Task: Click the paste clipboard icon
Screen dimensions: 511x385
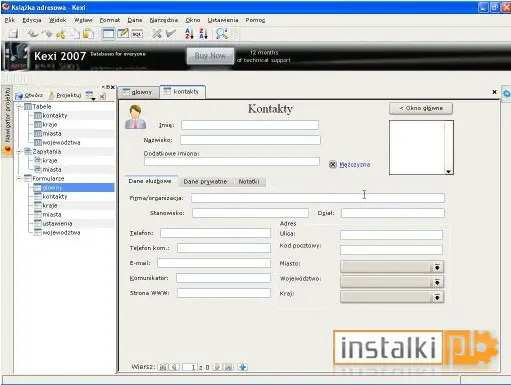Action: [x=88, y=34]
